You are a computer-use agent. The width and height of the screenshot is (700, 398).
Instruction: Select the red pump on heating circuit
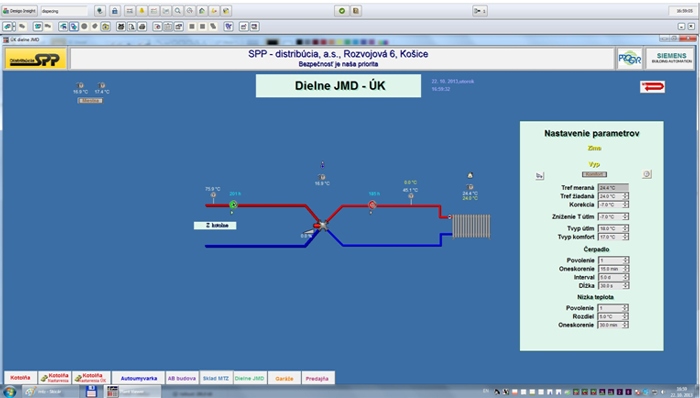click(372, 205)
